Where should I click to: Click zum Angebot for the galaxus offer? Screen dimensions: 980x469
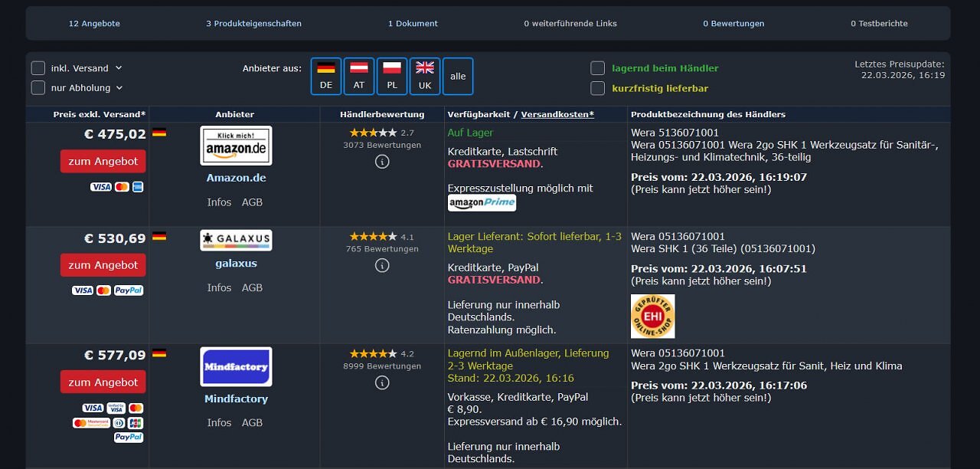(x=103, y=265)
